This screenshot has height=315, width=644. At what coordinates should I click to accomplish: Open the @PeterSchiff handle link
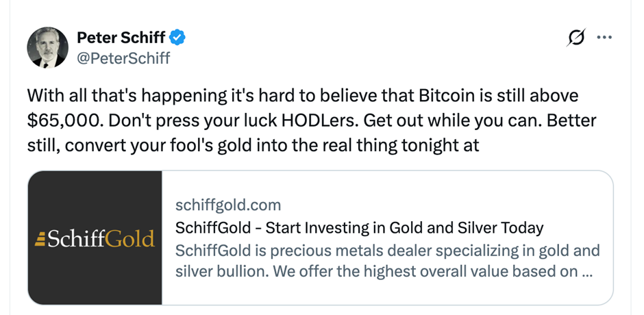click(x=123, y=58)
